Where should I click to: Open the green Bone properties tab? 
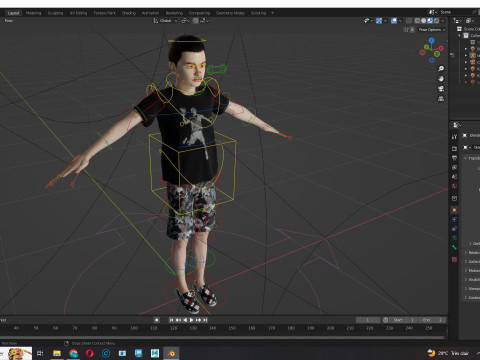tap(454, 247)
